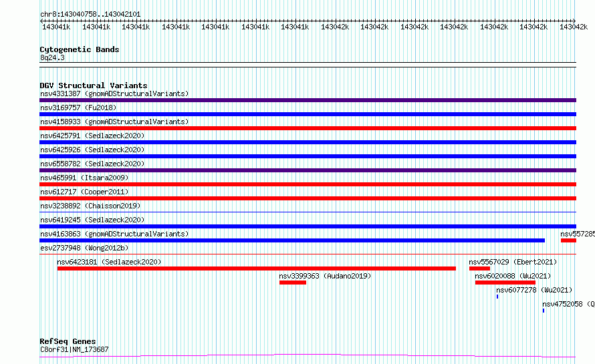Click the thin blue line below nsv3238892

tap(308, 212)
